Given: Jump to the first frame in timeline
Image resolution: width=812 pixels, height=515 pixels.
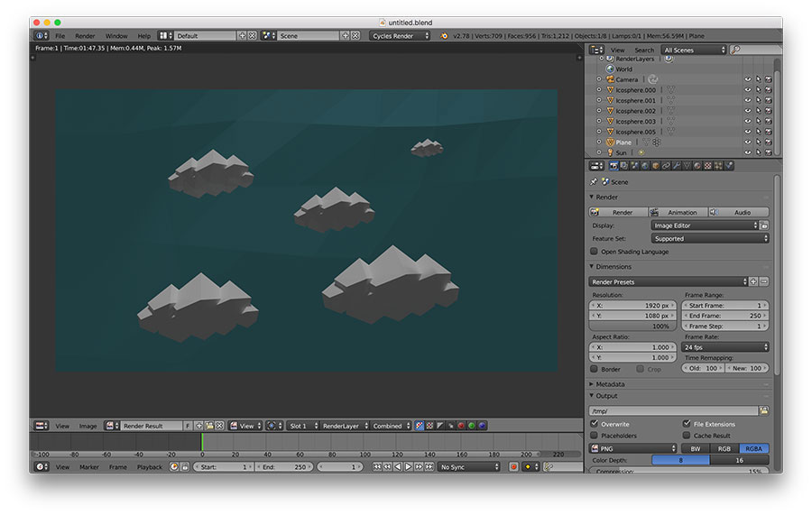Looking at the screenshot, I should click(x=377, y=466).
